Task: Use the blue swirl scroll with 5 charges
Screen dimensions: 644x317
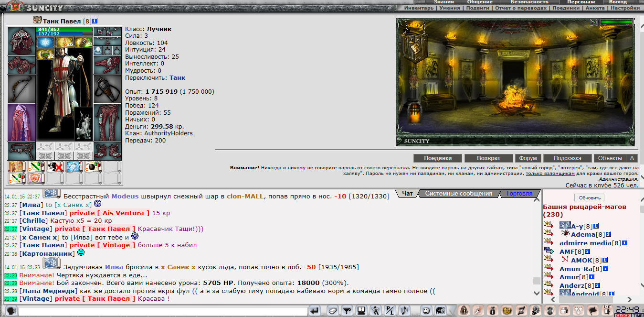Action: pyautogui.click(x=74, y=167)
